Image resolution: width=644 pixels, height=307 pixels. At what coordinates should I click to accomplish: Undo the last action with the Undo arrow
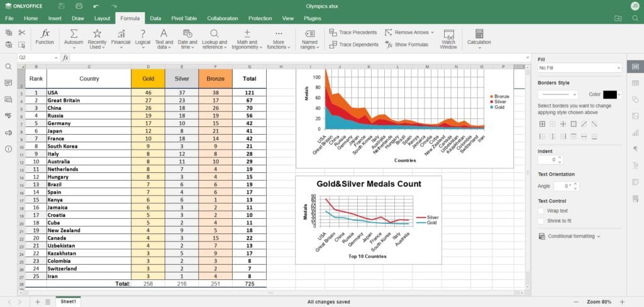click(x=96, y=6)
